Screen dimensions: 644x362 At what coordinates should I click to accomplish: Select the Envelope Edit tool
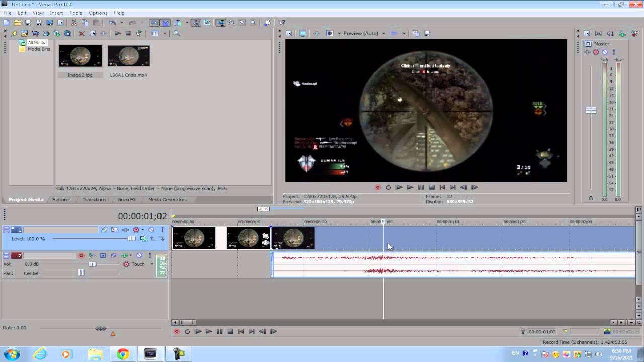coord(231,23)
